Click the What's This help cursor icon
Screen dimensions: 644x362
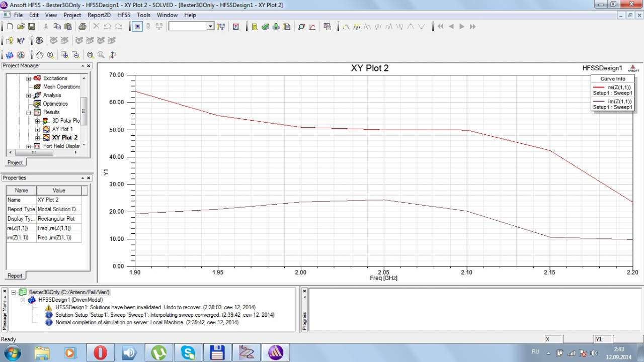click(21, 41)
